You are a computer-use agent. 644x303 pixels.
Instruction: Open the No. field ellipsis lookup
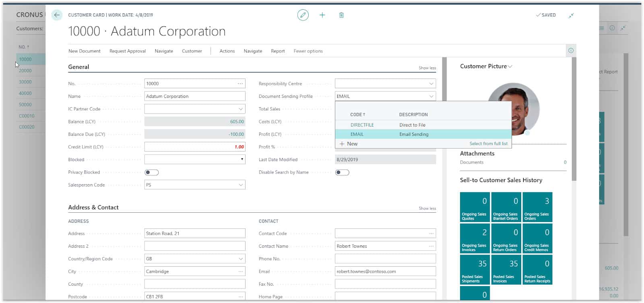tap(240, 84)
